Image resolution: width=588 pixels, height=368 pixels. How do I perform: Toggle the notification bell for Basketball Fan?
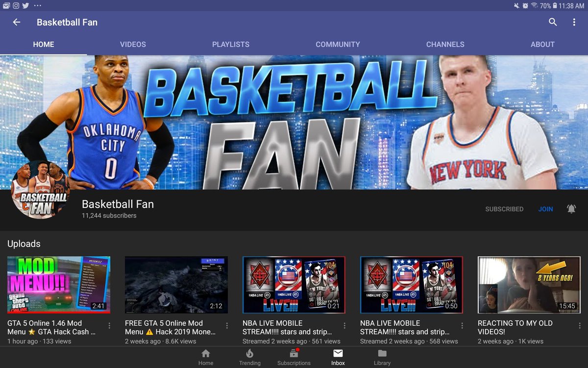click(571, 209)
